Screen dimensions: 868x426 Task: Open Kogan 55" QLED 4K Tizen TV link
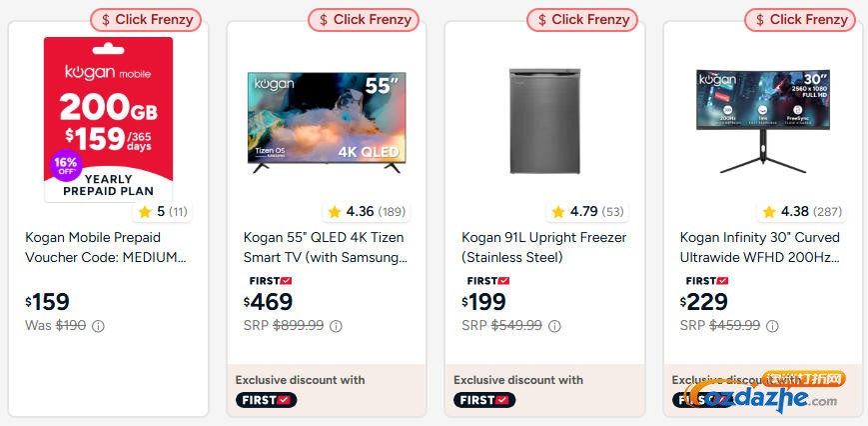pos(325,247)
